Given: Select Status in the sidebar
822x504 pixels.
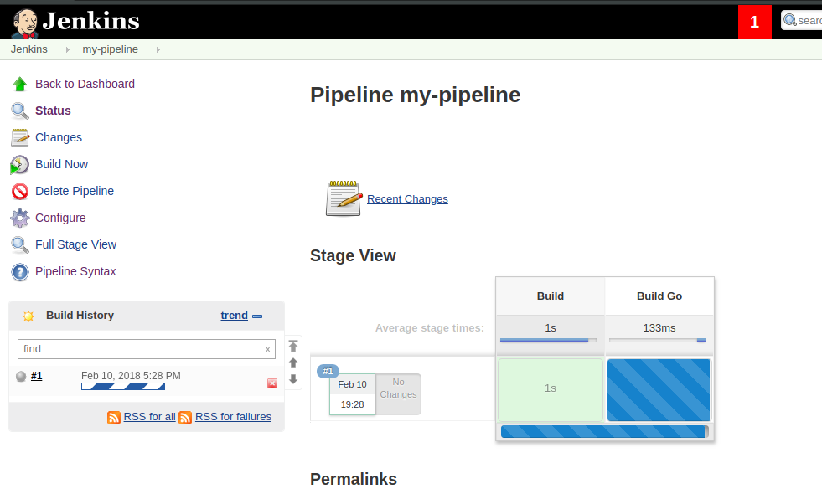Looking at the screenshot, I should (x=53, y=111).
